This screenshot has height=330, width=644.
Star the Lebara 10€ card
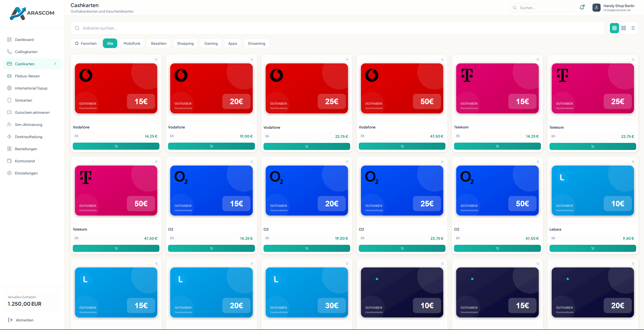tap(633, 162)
